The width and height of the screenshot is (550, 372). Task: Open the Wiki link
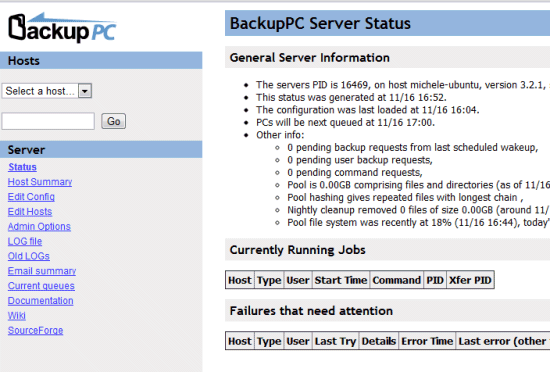click(x=17, y=316)
